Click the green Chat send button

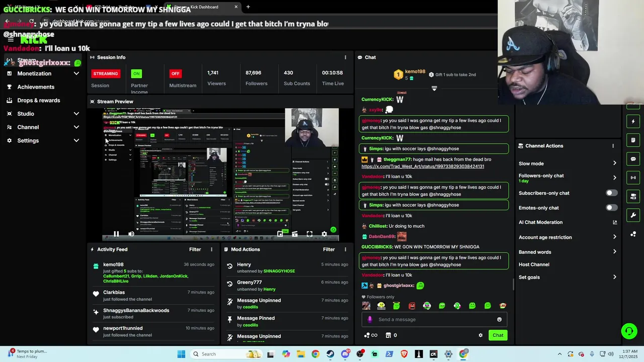pyautogui.click(x=498, y=335)
